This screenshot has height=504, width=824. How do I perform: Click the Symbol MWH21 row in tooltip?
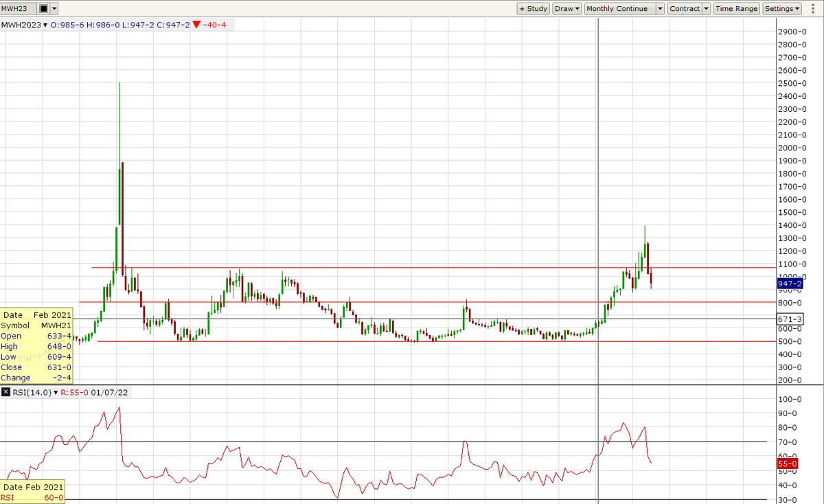tap(36, 325)
